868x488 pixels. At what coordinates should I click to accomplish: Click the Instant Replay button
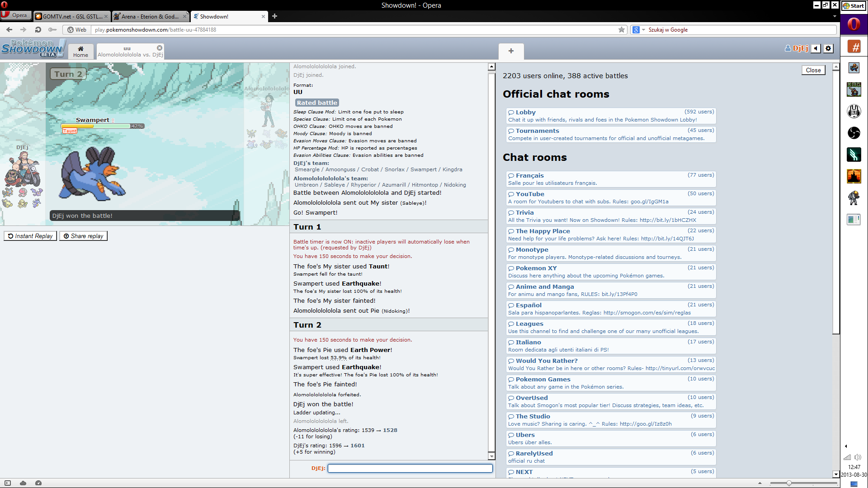(x=30, y=236)
